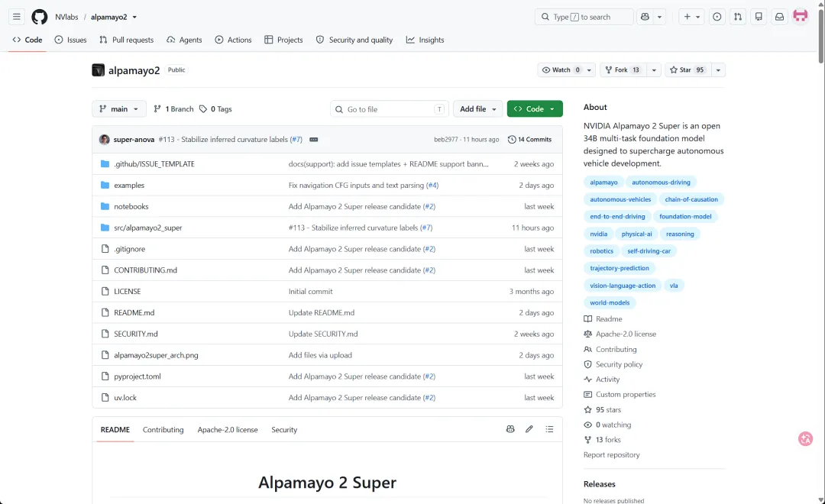Open main branch selector dropdown
825x504 pixels.
coord(119,109)
